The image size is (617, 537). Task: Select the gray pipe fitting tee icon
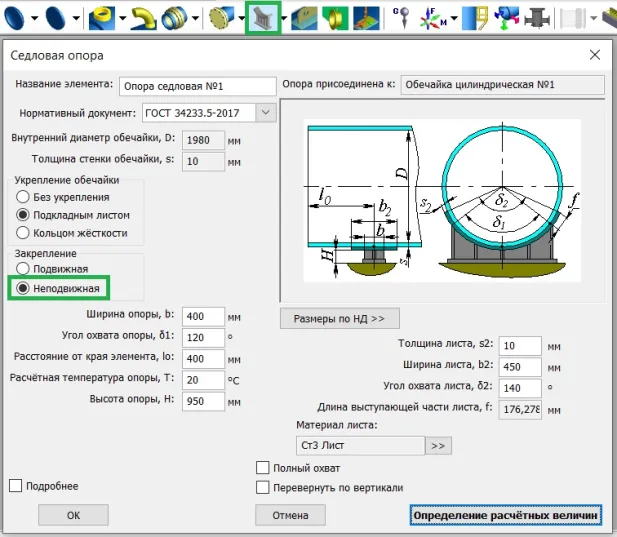coord(536,17)
